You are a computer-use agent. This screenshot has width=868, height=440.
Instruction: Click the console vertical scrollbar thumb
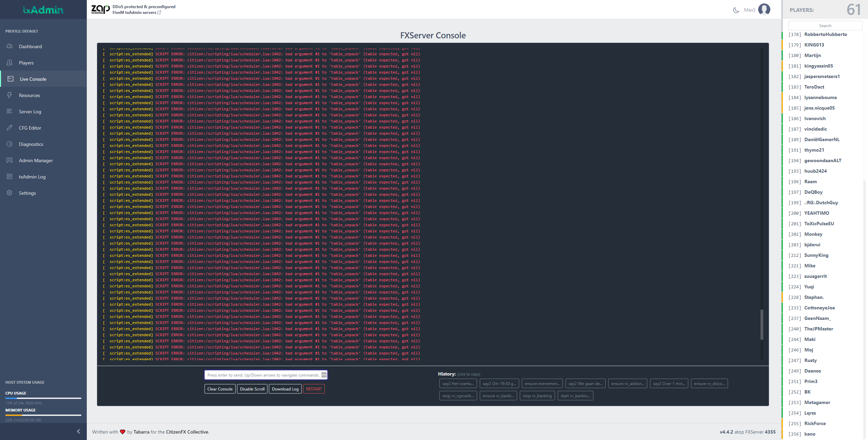(x=762, y=324)
